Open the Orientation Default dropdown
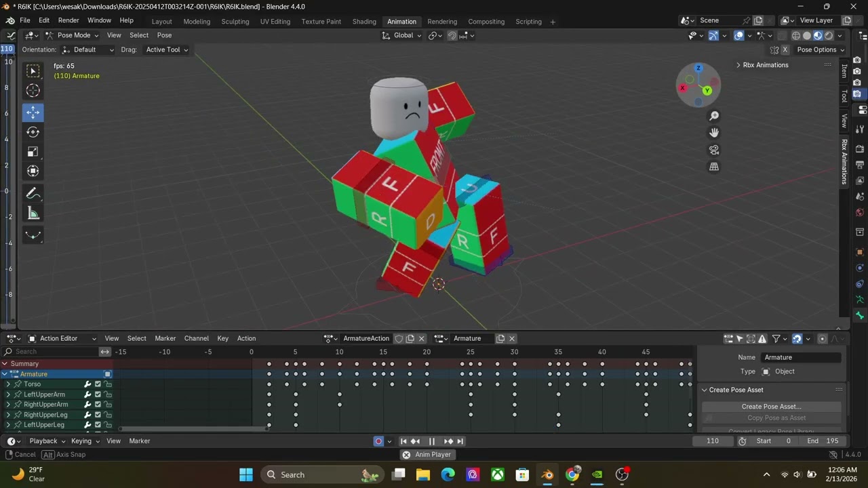This screenshot has height=488, width=868. click(88, 49)
